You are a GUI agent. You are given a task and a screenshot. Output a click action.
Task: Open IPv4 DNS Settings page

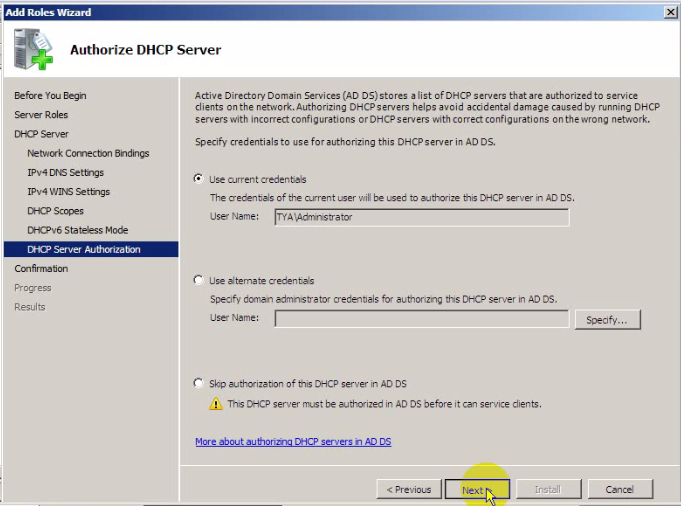(66, 172)
